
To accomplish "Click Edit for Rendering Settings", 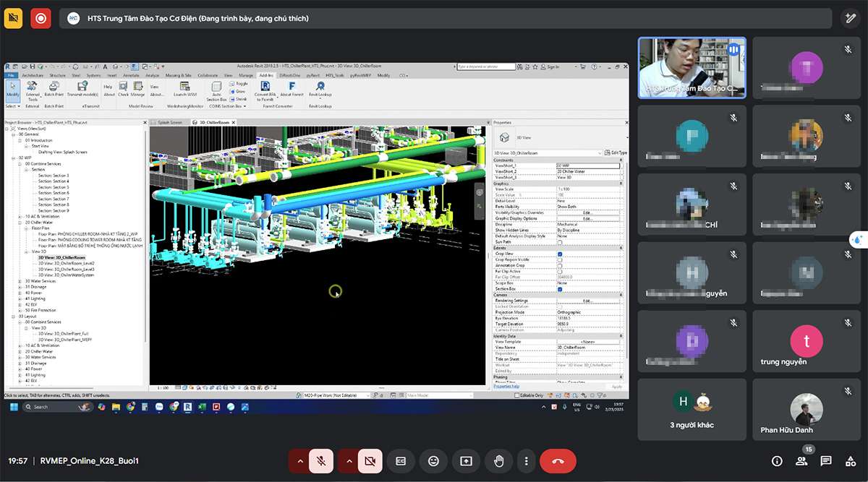I will click(x=587, y=301).
